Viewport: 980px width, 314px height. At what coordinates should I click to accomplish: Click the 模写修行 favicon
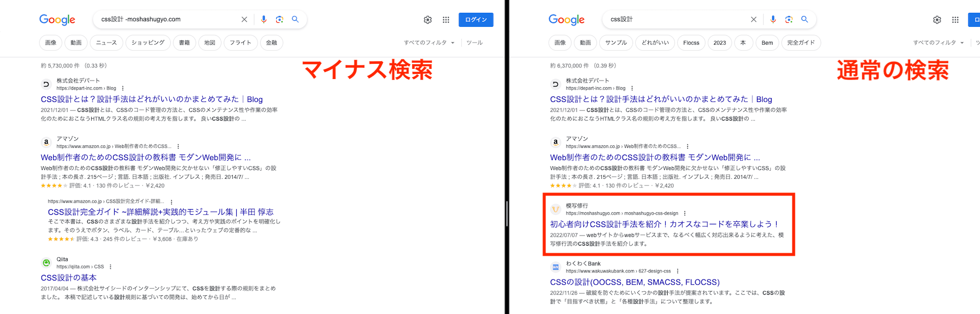point(556,209)
